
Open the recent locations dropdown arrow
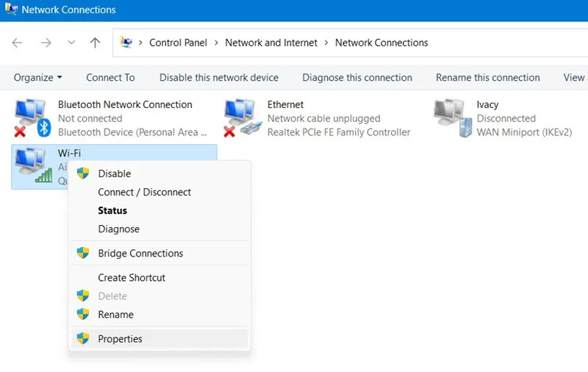pos(71,43)
